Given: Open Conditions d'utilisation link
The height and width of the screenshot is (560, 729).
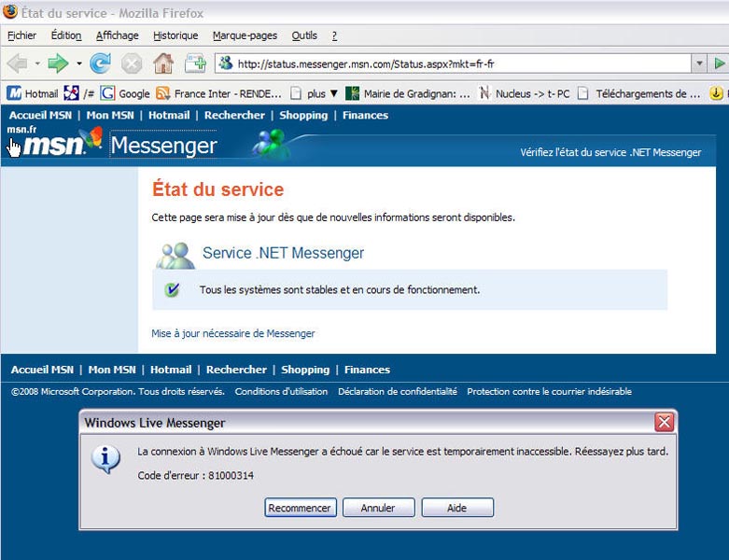Looking at the screenshot, I should 281,391.
